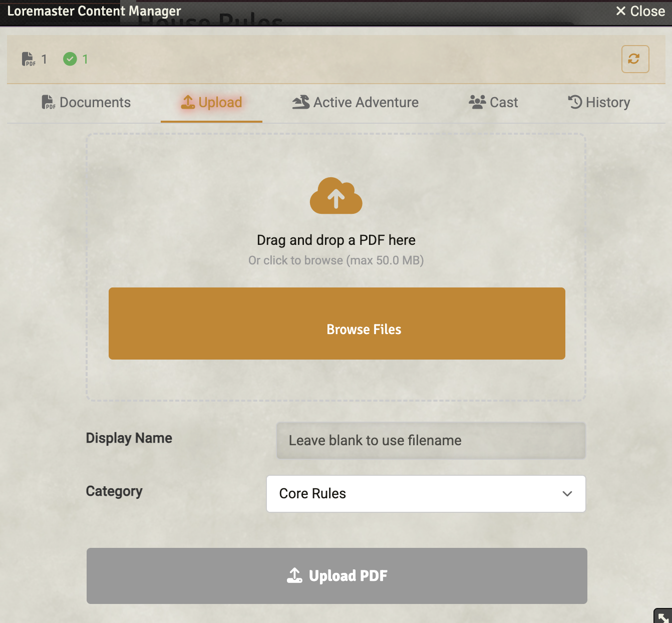Open the History tab
Image resolution: width=672 pixels, height=623 pixels.
pyautogui.click(x=599, y=102)
